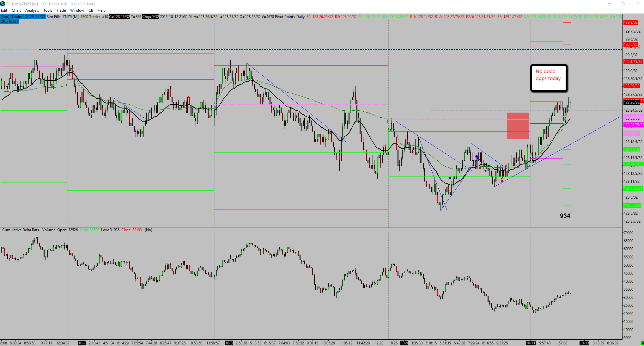
Task: Select the 10-11 date marker on time axis
Action: [531, 343]
